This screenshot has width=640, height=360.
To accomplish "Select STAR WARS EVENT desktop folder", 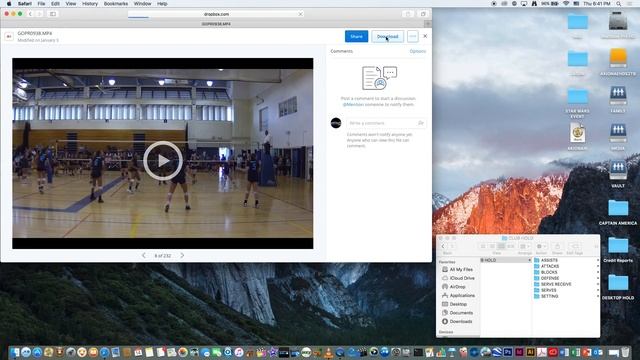I will click(x=577, y=102).
